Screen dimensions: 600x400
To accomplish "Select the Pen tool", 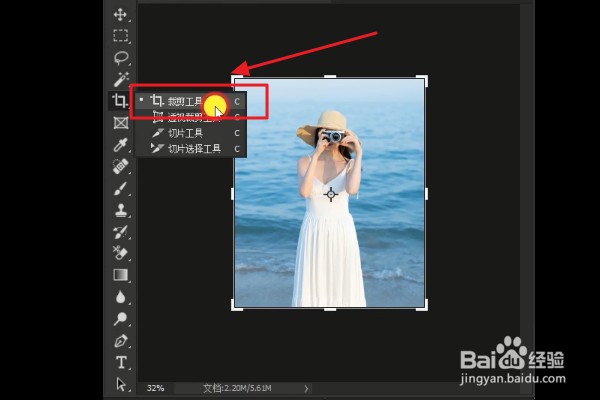I will (x=121, y=341).
